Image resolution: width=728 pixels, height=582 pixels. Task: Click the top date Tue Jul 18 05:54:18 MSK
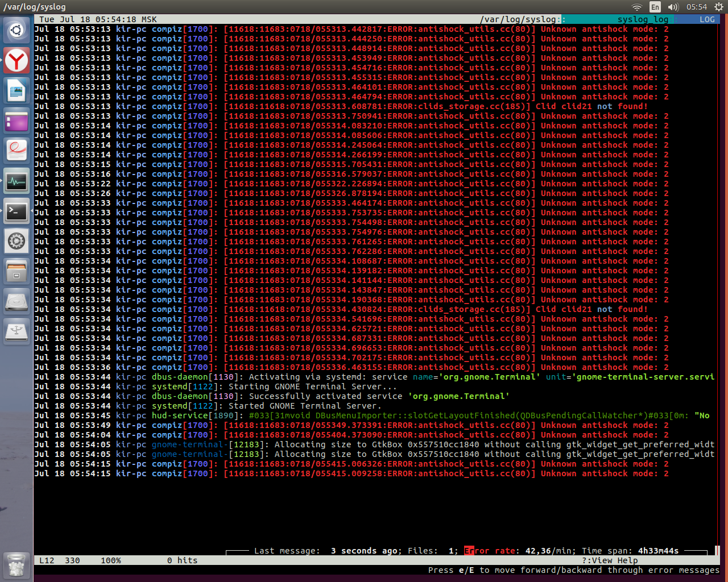[x=98, y=19]
